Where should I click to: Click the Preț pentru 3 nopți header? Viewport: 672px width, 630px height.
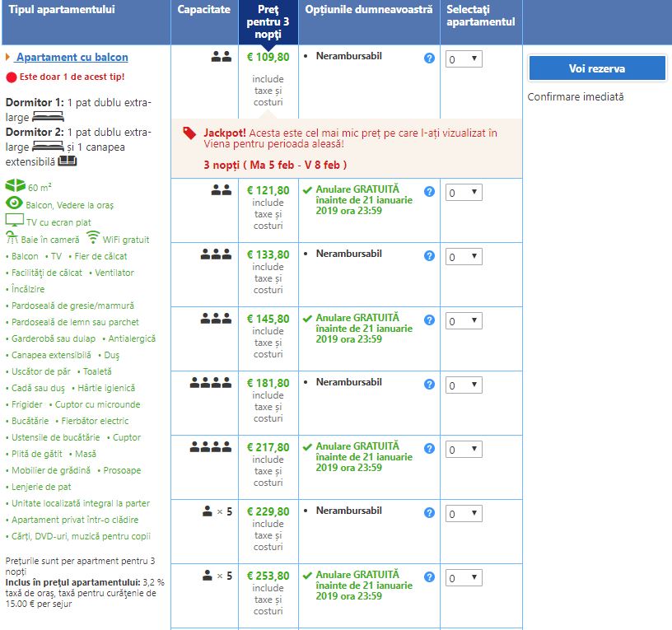pos(268,22)
